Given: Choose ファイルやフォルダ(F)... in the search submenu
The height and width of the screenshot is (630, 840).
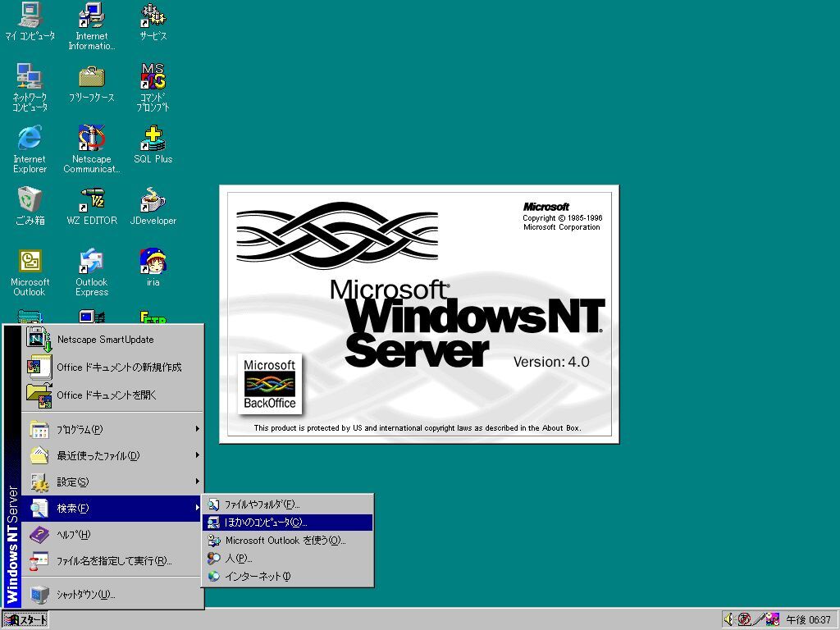Looking at the screenshot, I should point(288,504).
